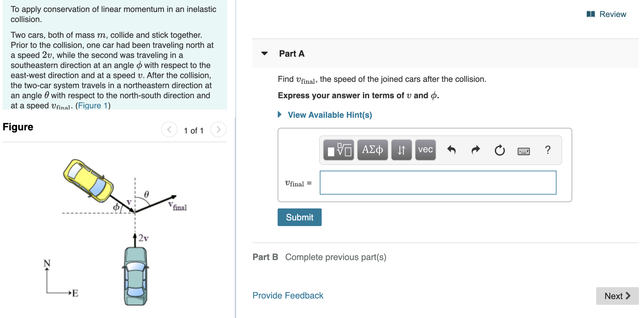Submit the Part A answer
The width and height of the screenshot is (644, 318).
(299, 217)
